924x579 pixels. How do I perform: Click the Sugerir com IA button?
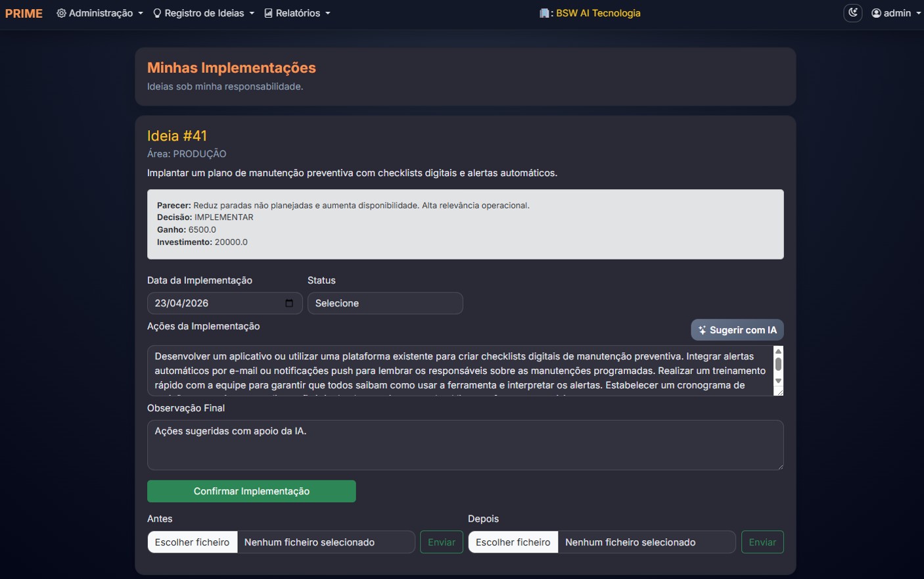click(737, 330)
